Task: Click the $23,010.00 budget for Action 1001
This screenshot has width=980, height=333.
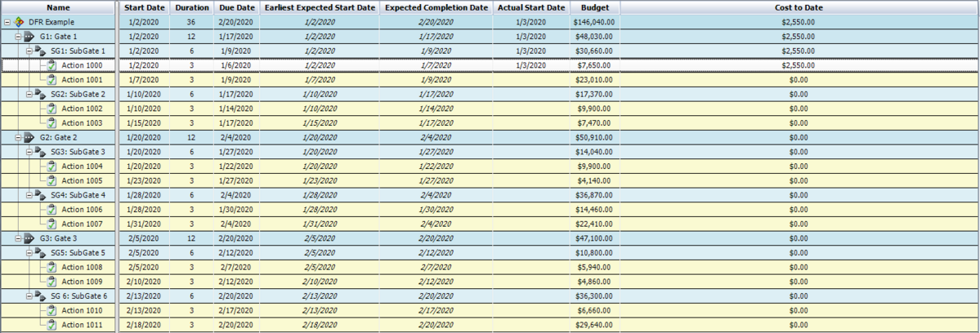Action: [594, 80]
